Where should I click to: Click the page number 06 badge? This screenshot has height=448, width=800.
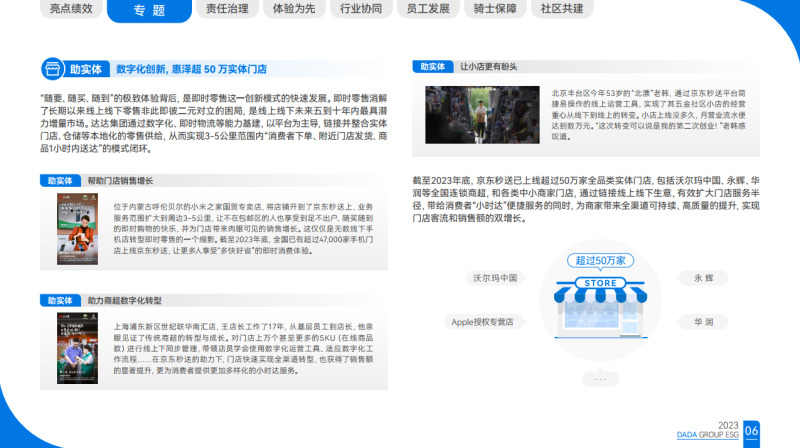(x=752, y=432)
